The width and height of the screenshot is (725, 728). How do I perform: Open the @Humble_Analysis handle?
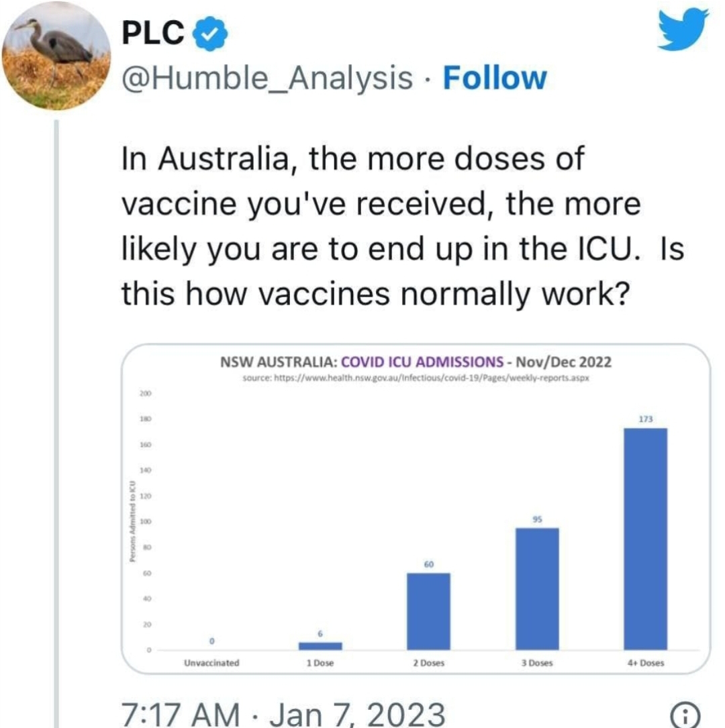(267, 79)
